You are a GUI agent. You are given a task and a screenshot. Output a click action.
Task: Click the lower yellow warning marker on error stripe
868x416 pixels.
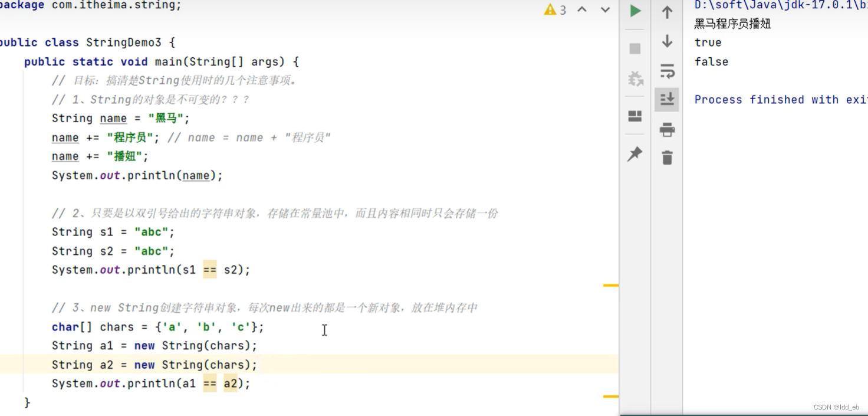610,397
